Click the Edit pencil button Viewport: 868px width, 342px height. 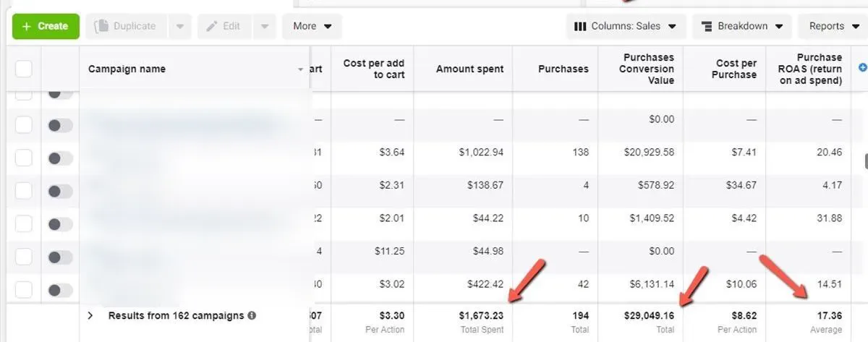223,26
